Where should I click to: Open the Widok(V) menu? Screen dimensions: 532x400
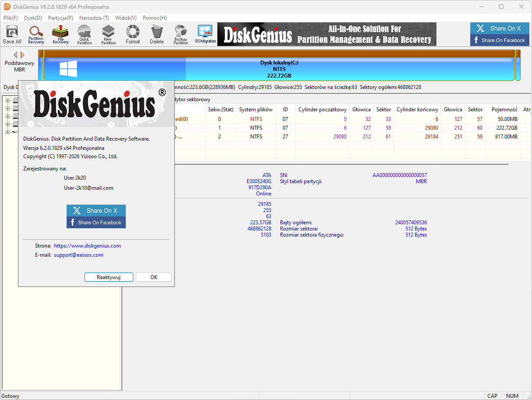coord(126,18)
